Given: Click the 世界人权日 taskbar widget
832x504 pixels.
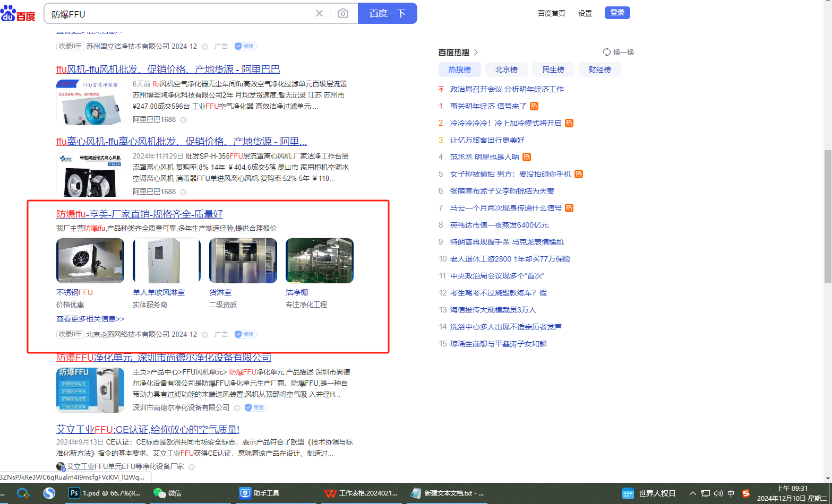Looking at the screenshot, I should [649, 493].
